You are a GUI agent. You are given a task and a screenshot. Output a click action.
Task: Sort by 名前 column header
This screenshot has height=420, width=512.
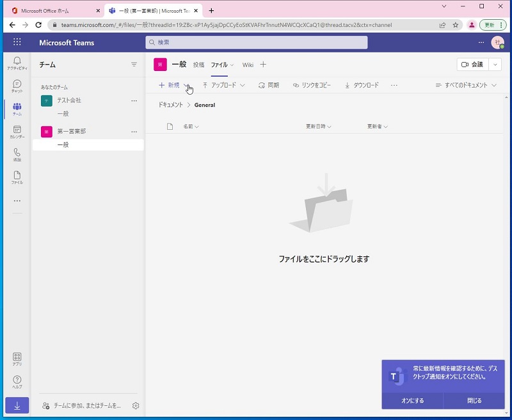click(191, 127)
